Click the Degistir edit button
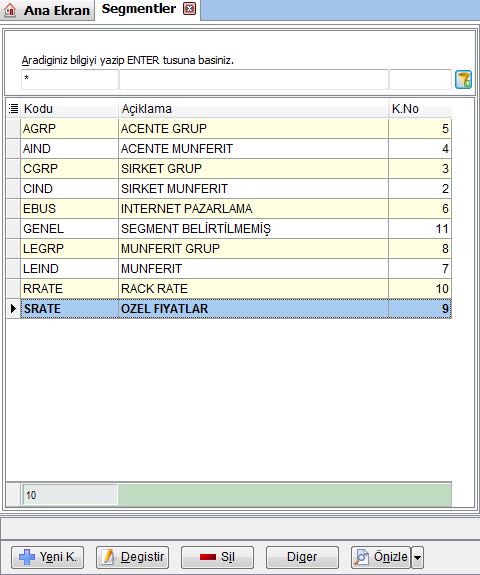 [x=132, y=557]
